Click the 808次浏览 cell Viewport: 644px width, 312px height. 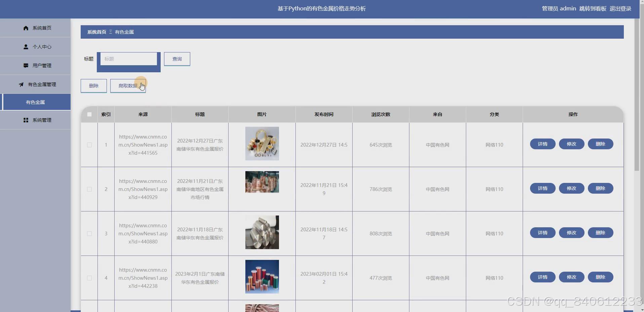pos(381,234)
